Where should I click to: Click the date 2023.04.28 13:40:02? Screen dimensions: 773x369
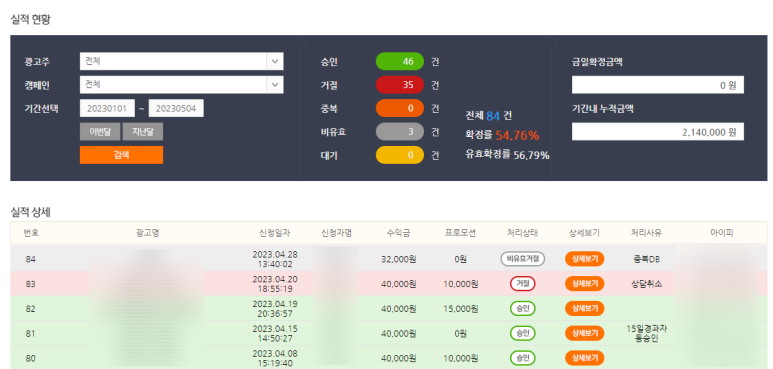pos(275,259)
